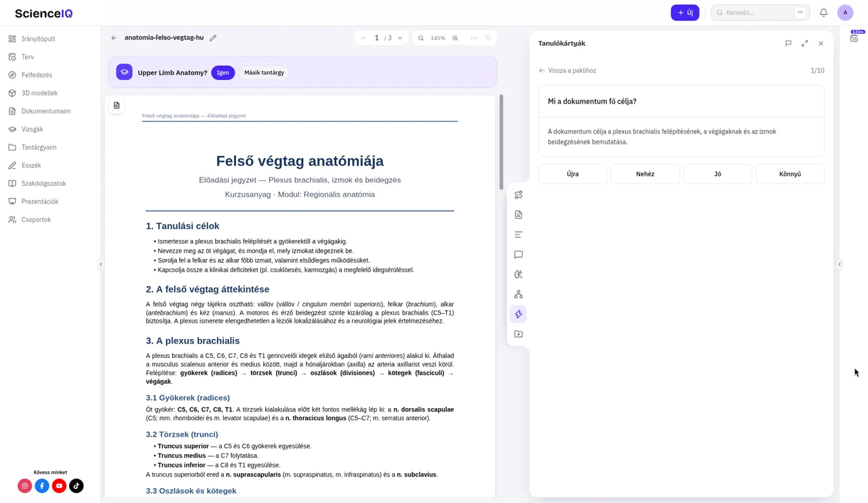Click Vissza a paklihoz link
This screenshot has height=503, width=868.
pyautogui.click(x=568, y=71)
